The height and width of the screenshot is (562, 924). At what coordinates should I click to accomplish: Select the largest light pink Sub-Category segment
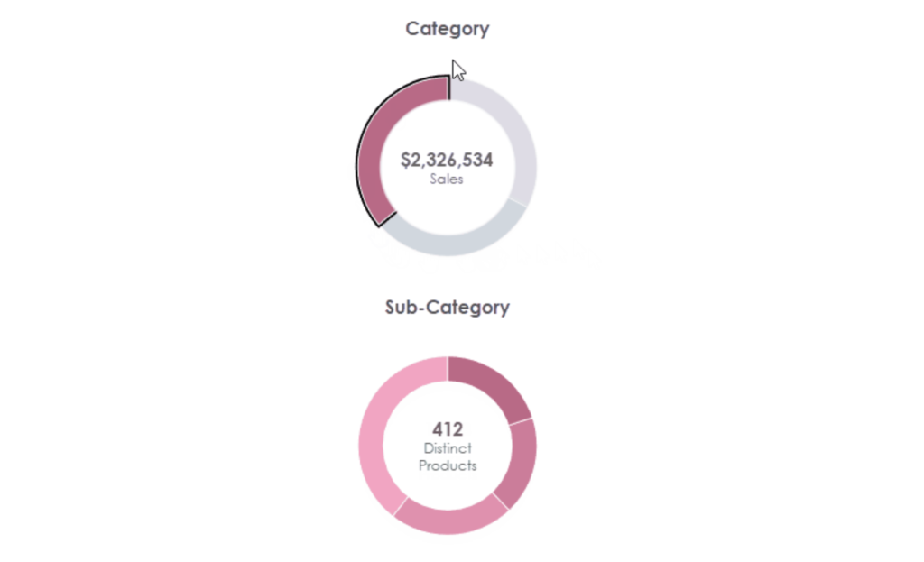374,433
